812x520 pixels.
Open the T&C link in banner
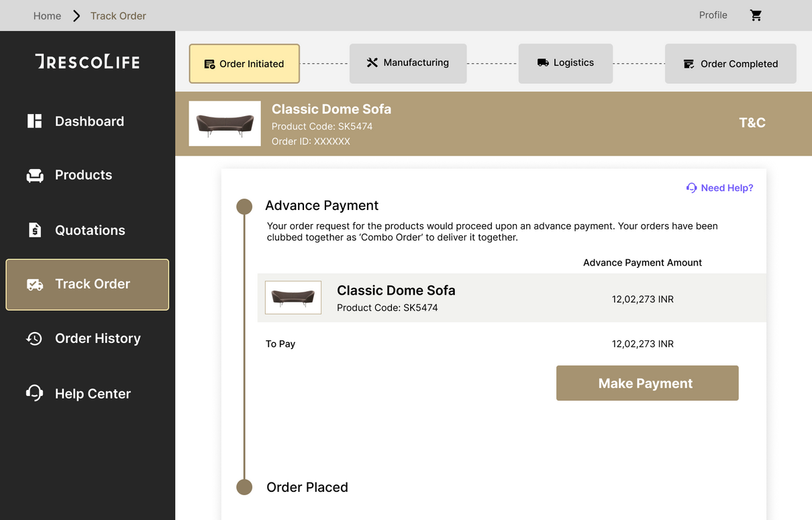[x=752, y=123]
